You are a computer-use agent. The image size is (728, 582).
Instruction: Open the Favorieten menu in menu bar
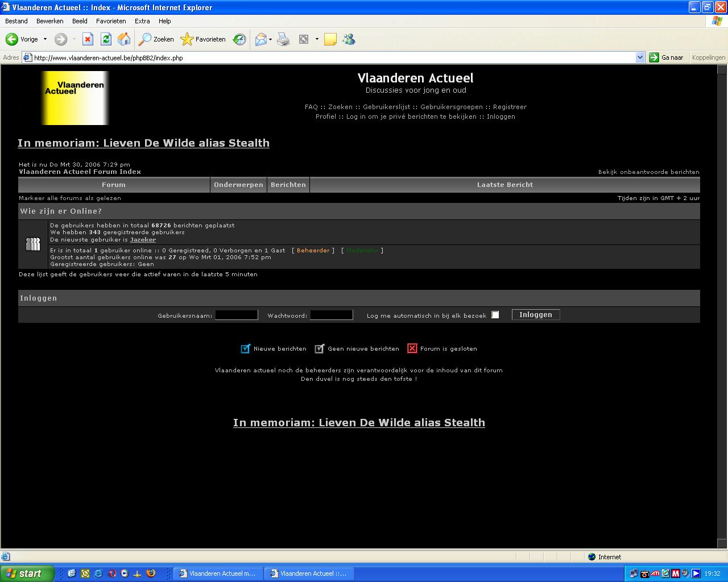click(111, 21)
